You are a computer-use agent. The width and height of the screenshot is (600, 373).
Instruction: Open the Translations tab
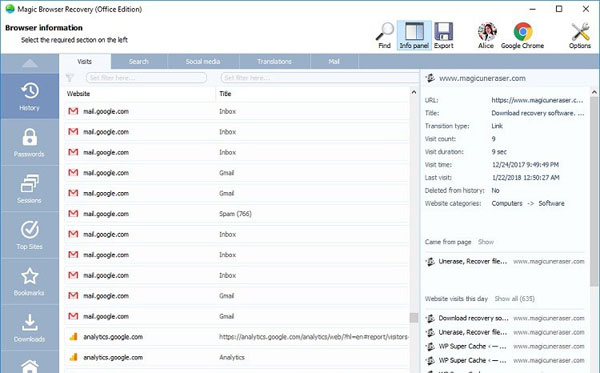[x=274, y=62]
